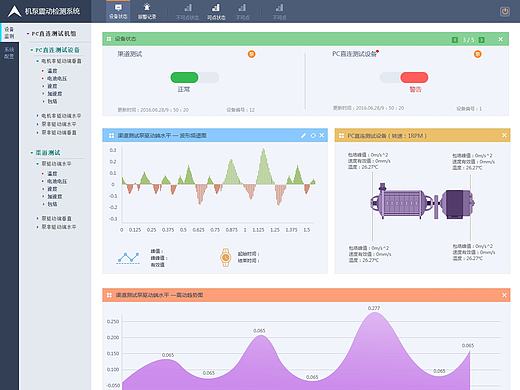Open the 报警记录 alarm bell tab
520x390 pixels.
[147, 11]
